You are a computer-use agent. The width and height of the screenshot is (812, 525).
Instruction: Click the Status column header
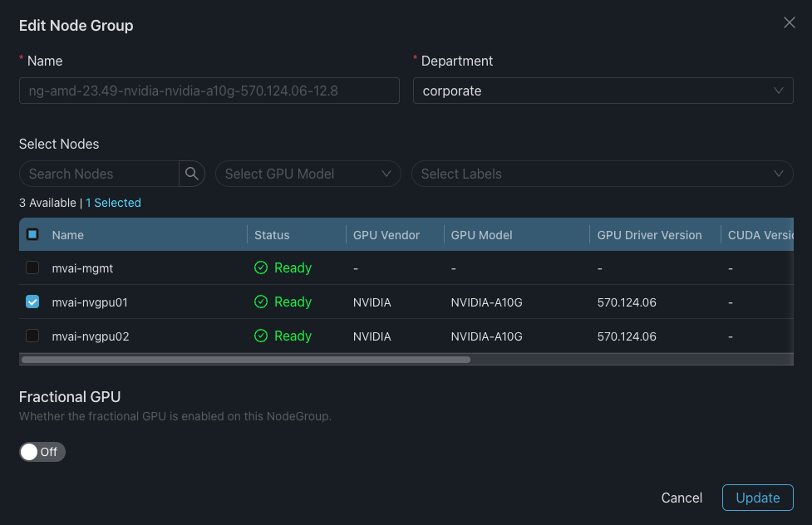[272, 235]
